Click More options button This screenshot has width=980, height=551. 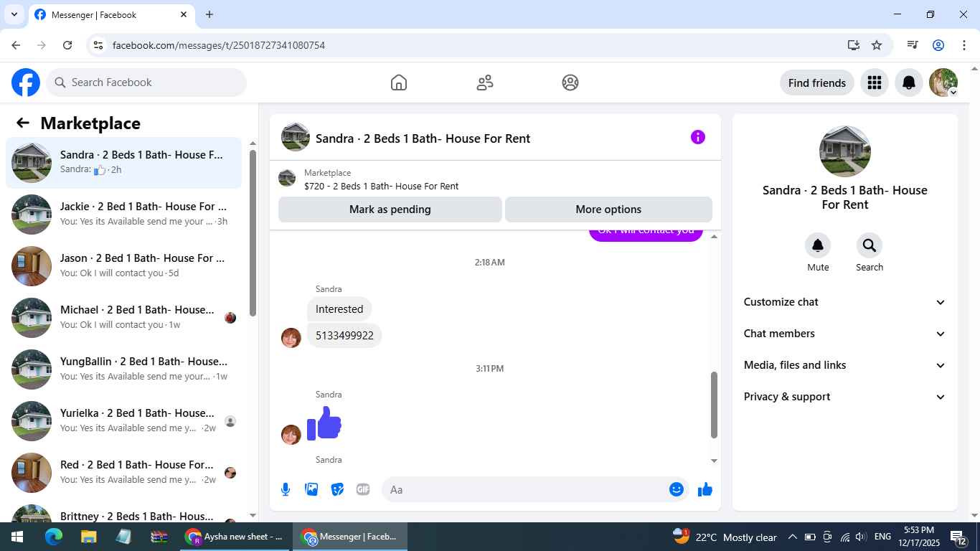608,209
